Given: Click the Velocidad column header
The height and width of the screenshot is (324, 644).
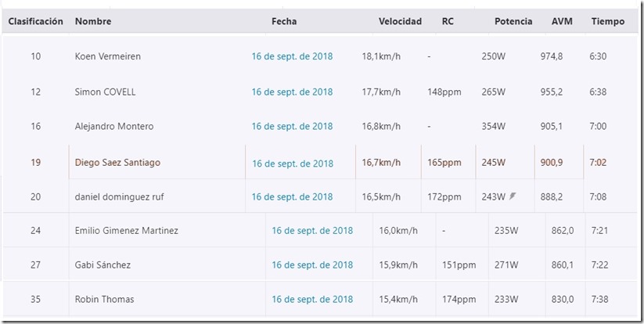Looking at the screenshot, I should [400, 21].
